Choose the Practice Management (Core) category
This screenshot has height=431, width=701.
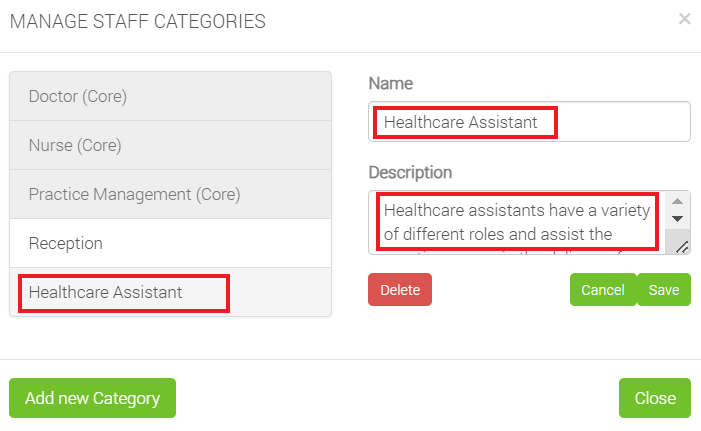170,194
